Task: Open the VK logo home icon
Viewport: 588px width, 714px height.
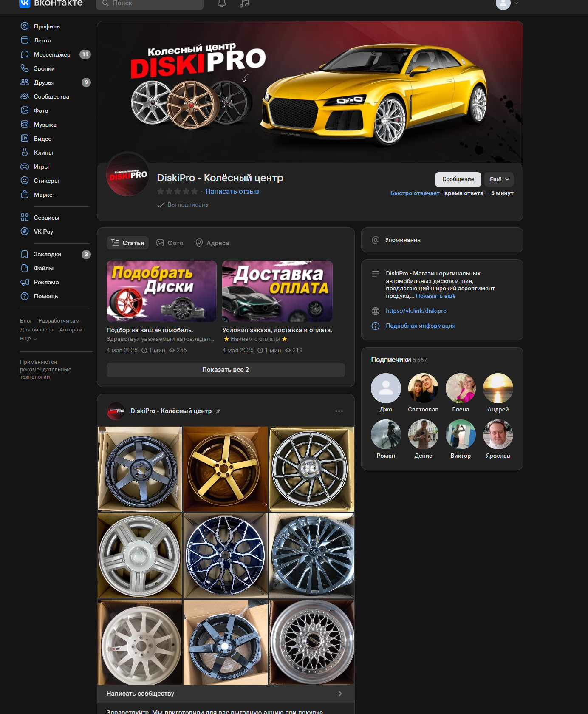Action: [25, 3]
